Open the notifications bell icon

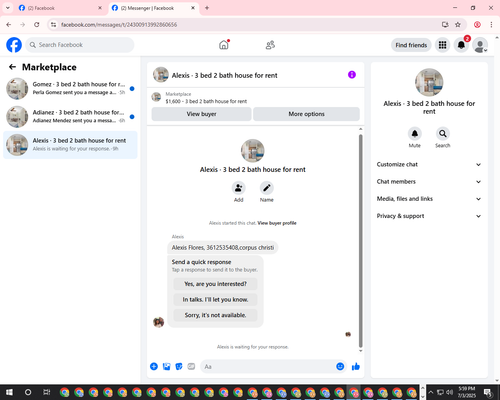(461, 45)
